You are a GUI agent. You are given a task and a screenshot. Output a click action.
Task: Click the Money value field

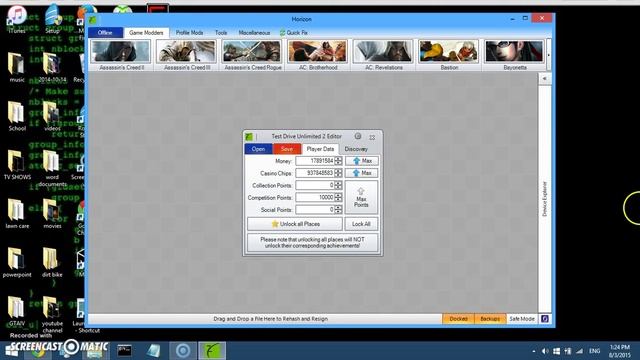pos(315,161)
